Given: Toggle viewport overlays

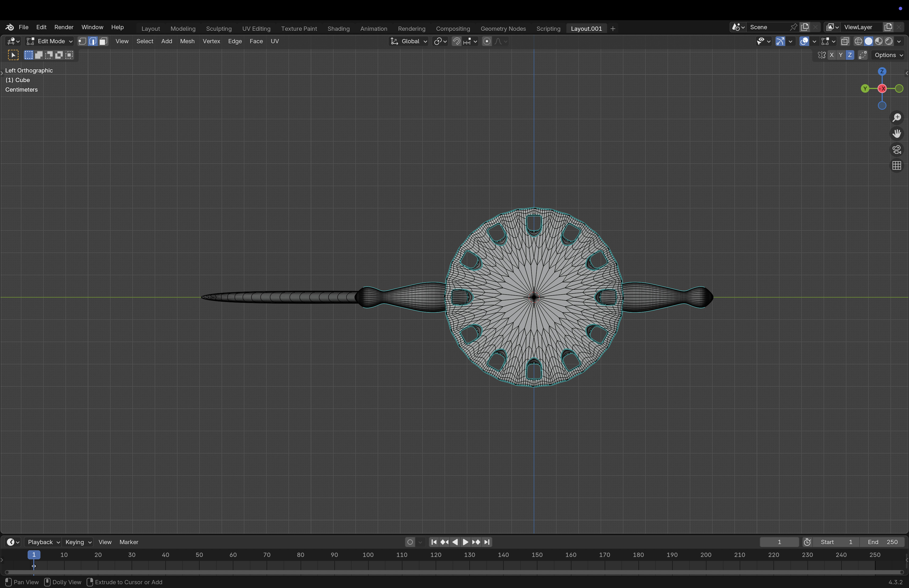Looking at the screenshot, I should pyautogui.click(x=804, y=41).
